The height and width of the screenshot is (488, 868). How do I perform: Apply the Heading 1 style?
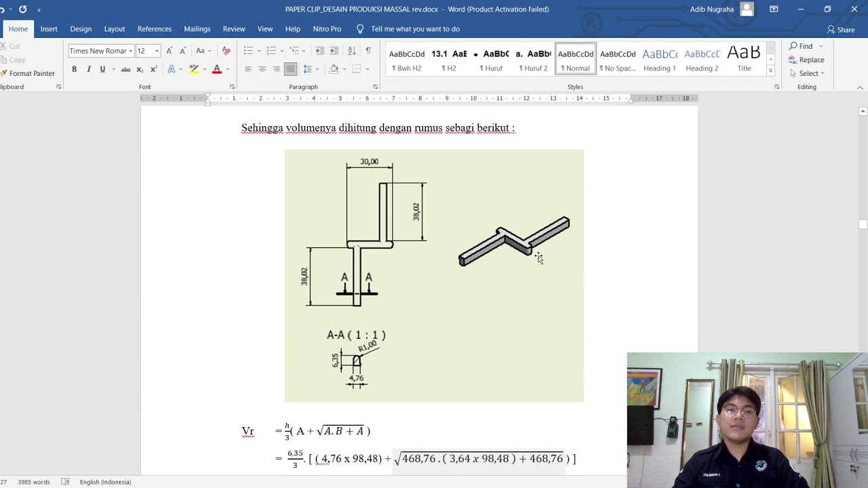pyautogui.click(x=660, y=60)
